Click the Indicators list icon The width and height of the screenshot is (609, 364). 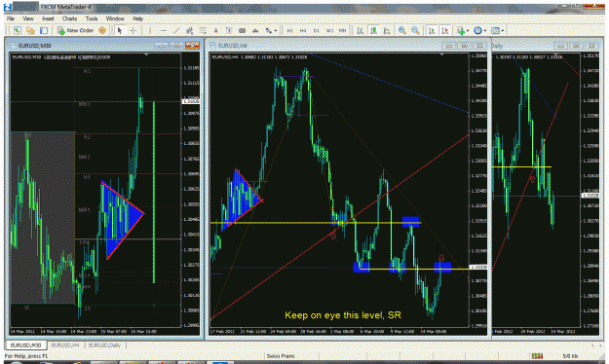point(461,30)
